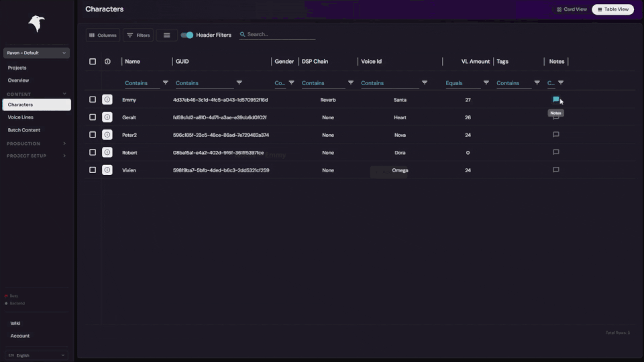The height and width of the screenshot is (362, 644).
Task: Open the English language dropdown
Action: tap(36, 355)
